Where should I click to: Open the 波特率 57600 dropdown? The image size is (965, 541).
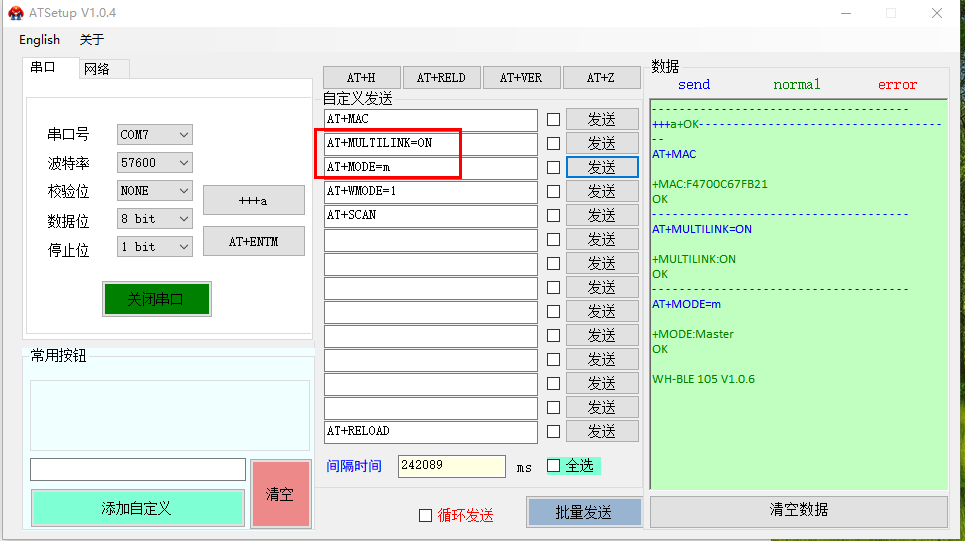tap(155, 162)
